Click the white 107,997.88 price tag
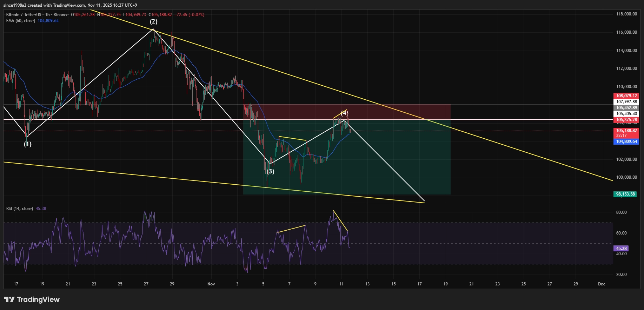Screen dimensions: 644x310 pos(626,102)
